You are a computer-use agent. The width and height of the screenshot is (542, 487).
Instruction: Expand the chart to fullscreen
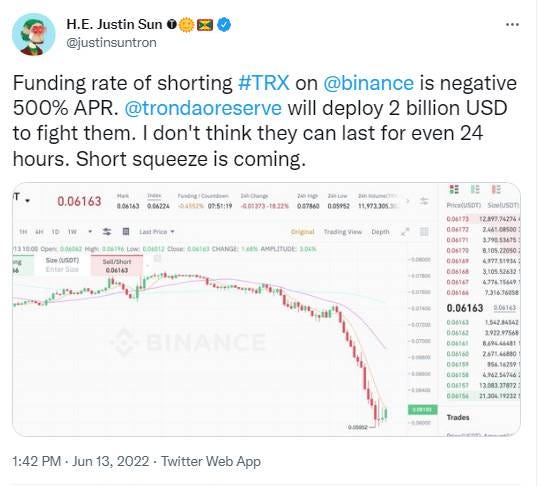pos(405,232)
